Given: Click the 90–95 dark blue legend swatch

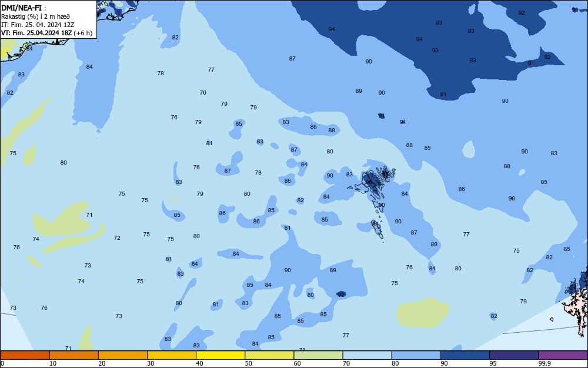Looking at the screenshot, I should pyautogui.click(x=465, y=355).
